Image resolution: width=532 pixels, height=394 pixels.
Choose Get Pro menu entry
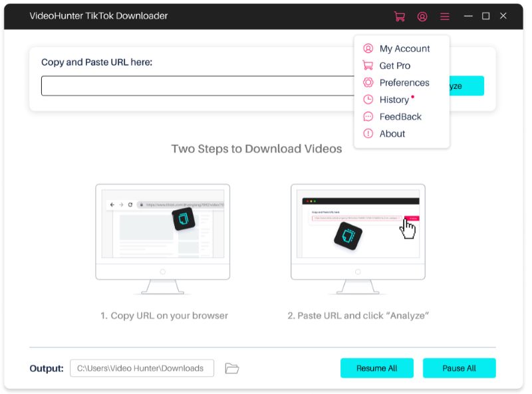pos(395,66)
